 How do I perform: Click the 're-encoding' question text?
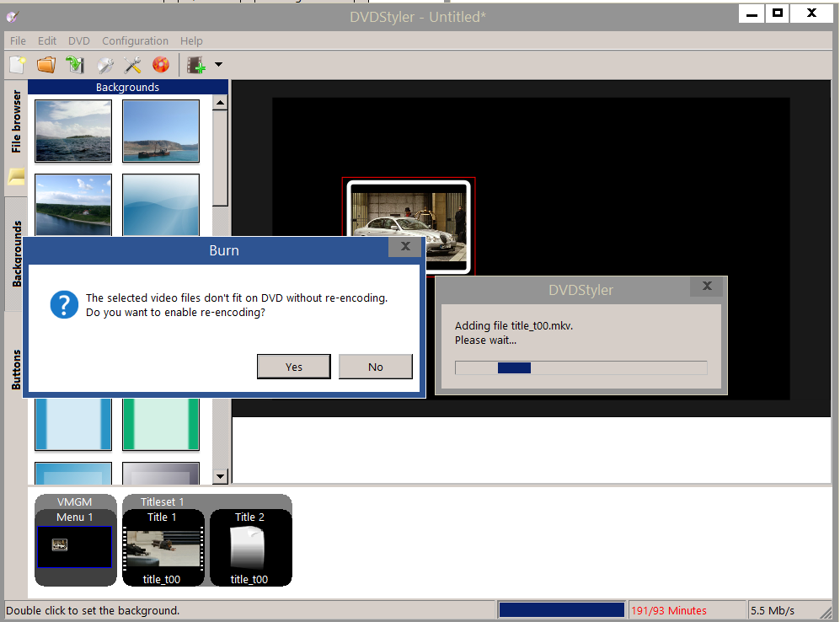coord(176,313)
